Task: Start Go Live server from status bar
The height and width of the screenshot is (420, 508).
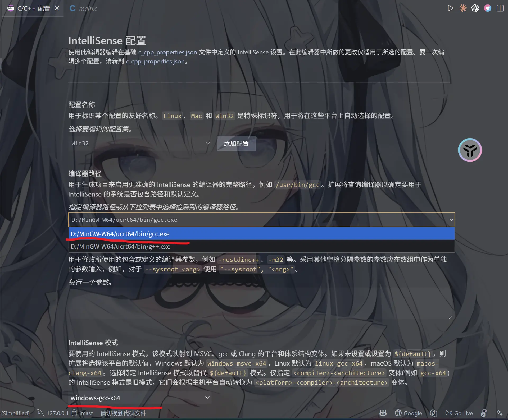Action: point(459,413)
